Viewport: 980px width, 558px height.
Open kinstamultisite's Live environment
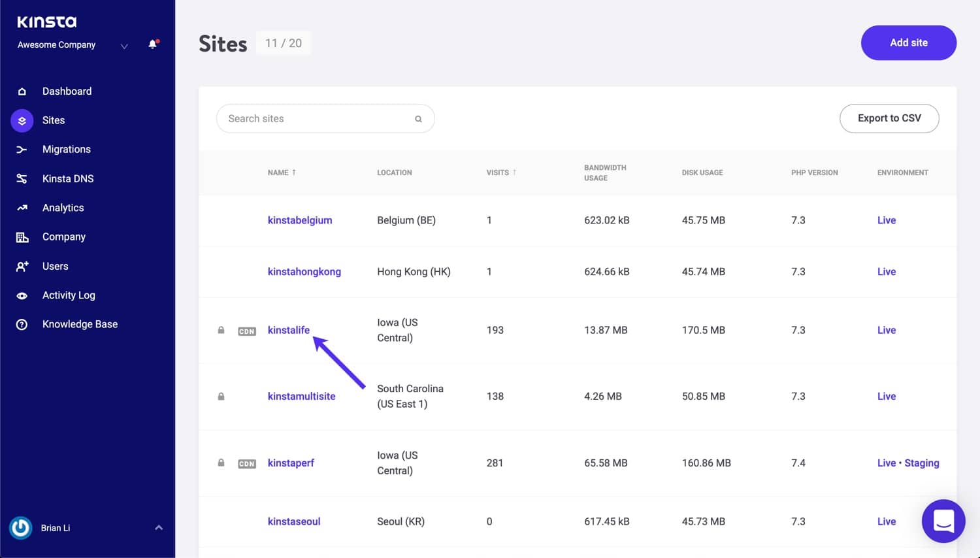[887, 397]
